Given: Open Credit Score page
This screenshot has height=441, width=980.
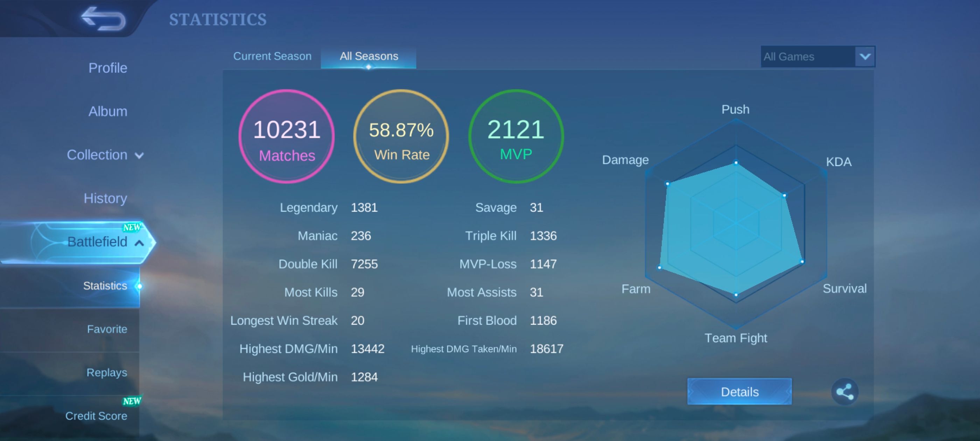Looking at the screenshot, I should pyautogui.click(x=96, y=416).
